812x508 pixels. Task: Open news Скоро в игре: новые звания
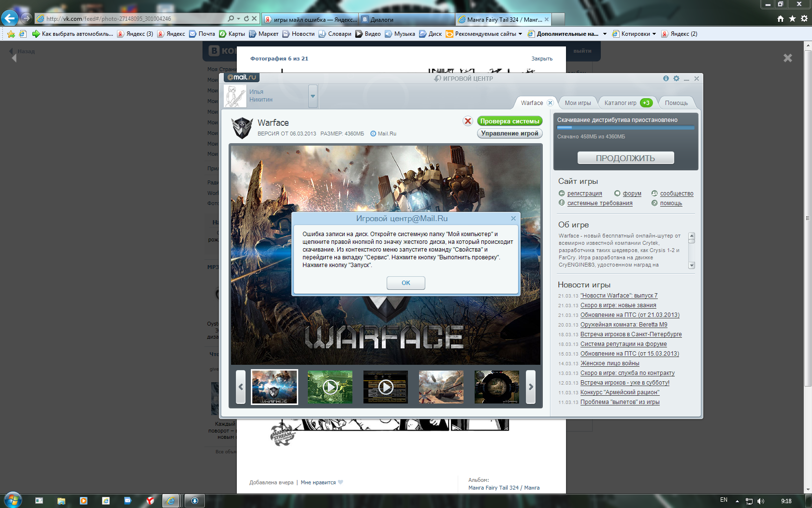click(618, 305)
